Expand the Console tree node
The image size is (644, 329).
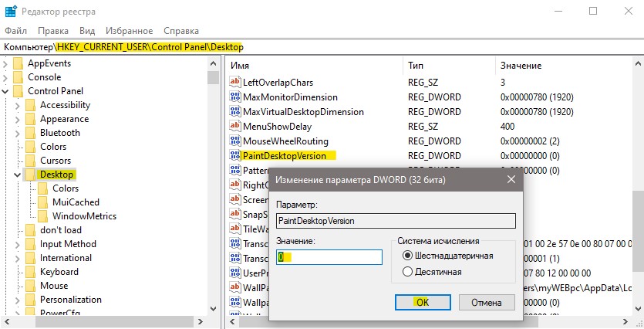pyautogui.click(x=5, y=77)
